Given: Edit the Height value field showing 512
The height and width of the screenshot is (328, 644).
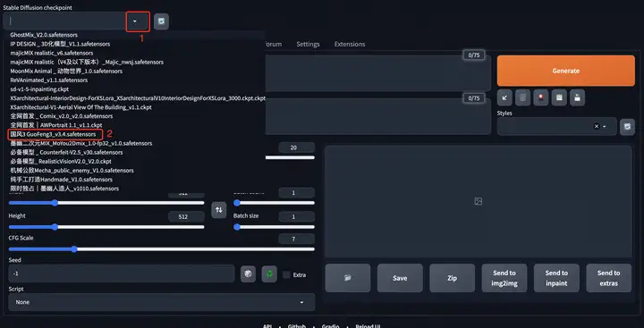Looking at the screenshot, I should coord(186,216).
